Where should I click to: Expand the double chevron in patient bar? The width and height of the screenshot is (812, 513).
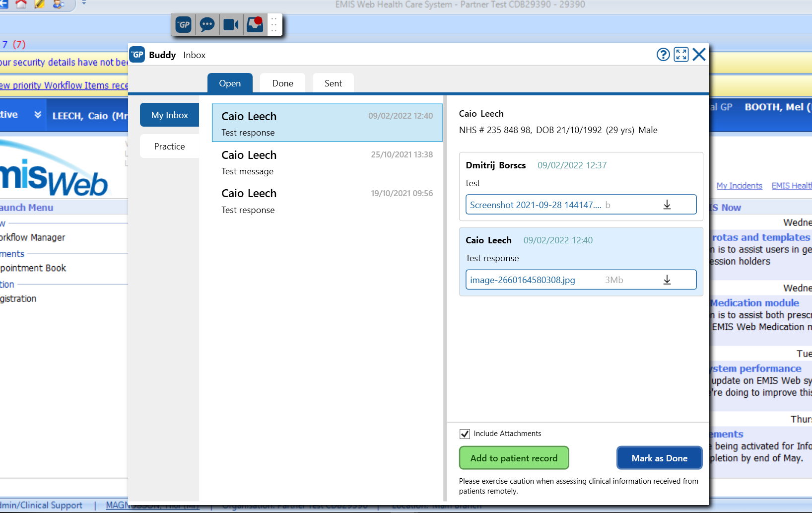click(x=37, y=115)
